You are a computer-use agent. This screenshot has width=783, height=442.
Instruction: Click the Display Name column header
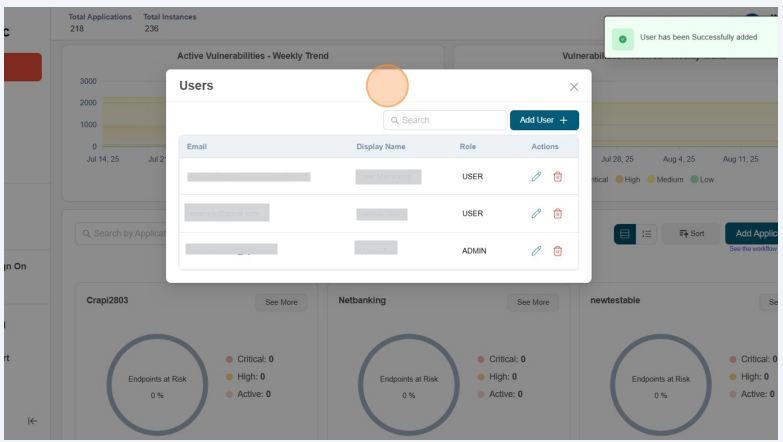coord(381,146)
